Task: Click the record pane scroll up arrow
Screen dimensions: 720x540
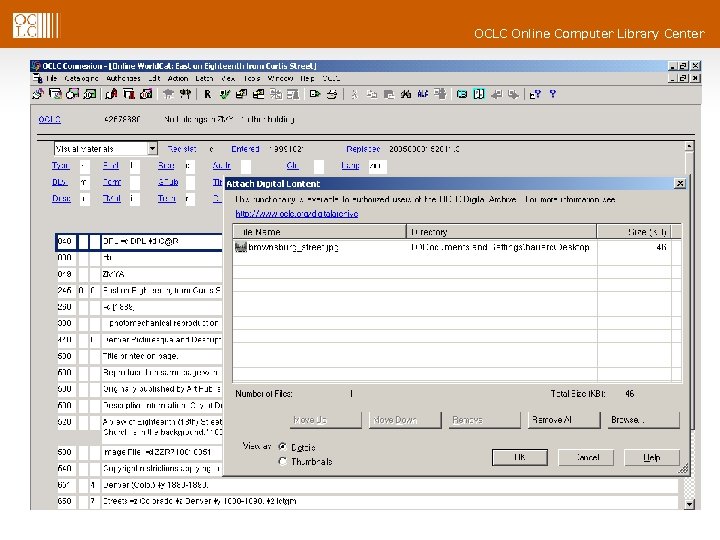Action: (x=689, y=146)
